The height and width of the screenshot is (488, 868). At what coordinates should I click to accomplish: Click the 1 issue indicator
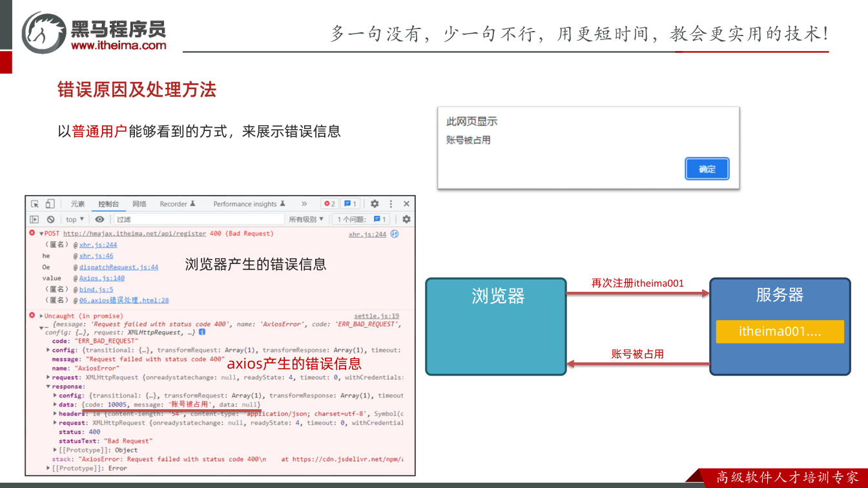click(x=362, y=219)
